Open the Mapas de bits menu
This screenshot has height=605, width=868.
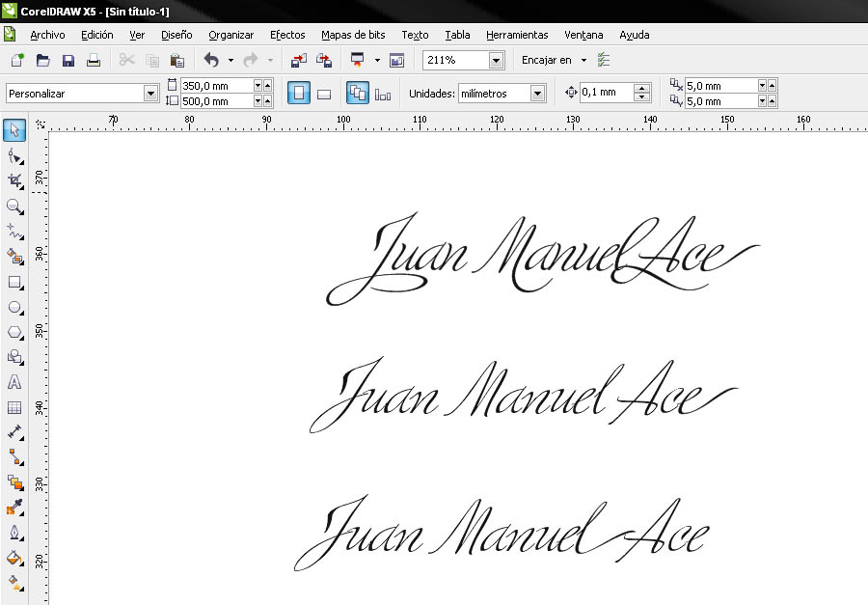tap(353, 35)
